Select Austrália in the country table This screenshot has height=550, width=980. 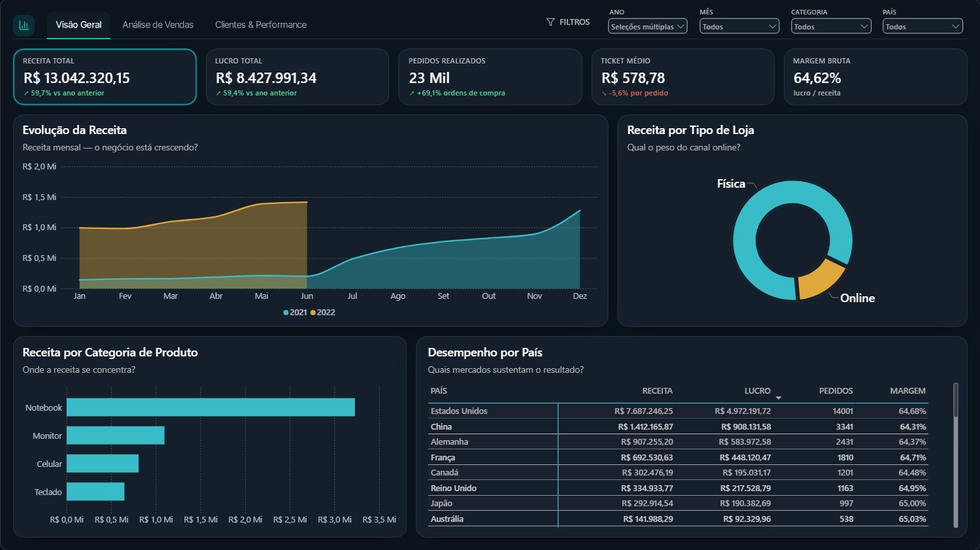click(x=447, y=519)
